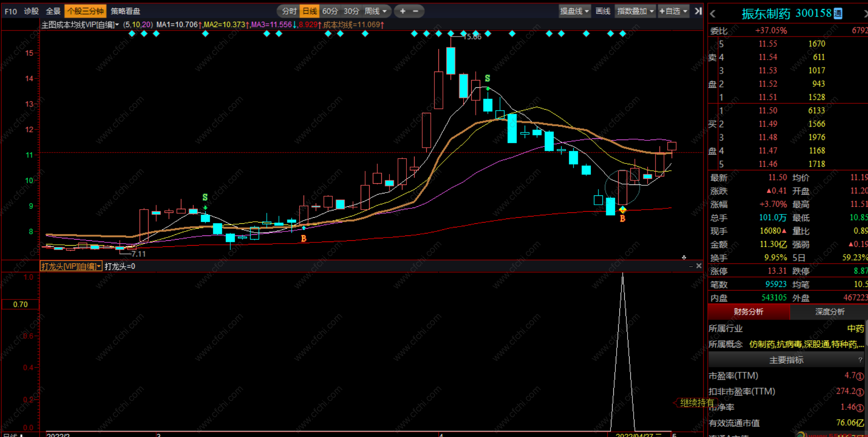
Task: Open the 策略看盘 view
Action: click(x=126, y=11)
